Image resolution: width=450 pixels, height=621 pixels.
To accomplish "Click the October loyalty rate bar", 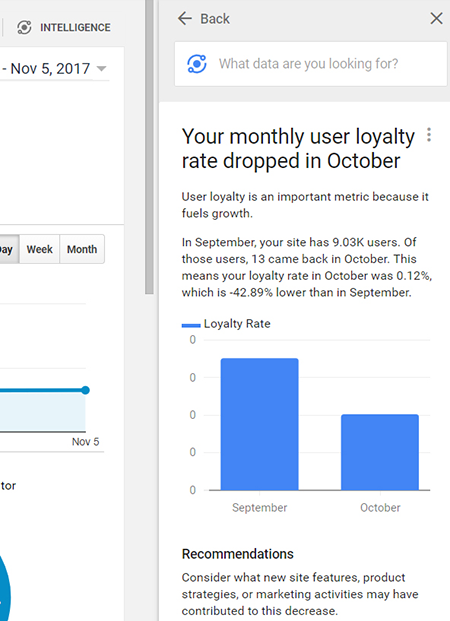I will [x=380, y=452].
